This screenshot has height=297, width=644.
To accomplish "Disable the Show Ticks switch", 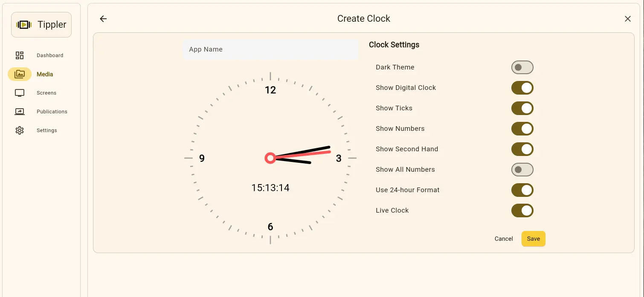I will 522,108.
